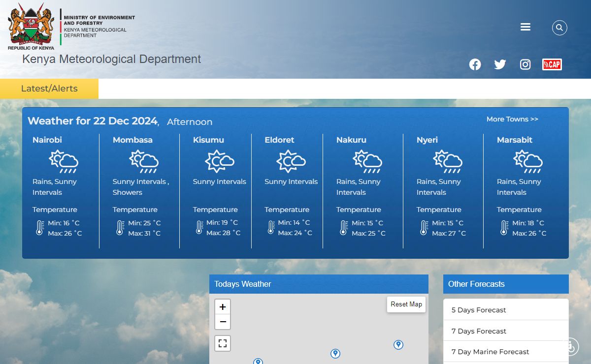This screenshot has height=364, width=591.
Task: Click Mombasa showers weather icon
Action: coord(144,161)
